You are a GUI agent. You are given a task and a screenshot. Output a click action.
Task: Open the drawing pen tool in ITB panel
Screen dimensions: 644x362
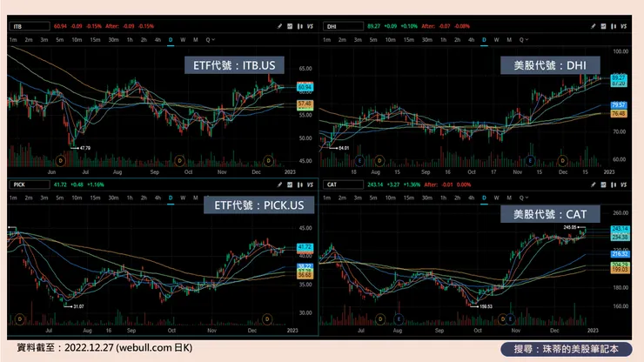279,26
